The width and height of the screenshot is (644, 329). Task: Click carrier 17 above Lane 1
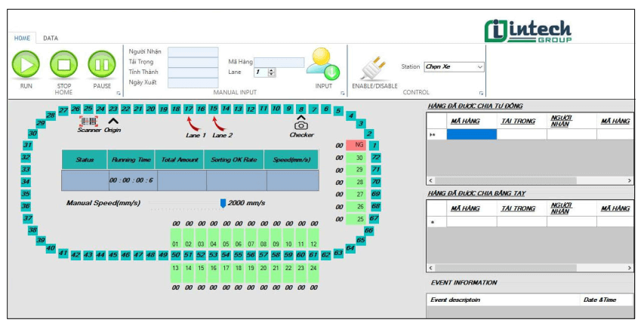[x=188, y=109]
